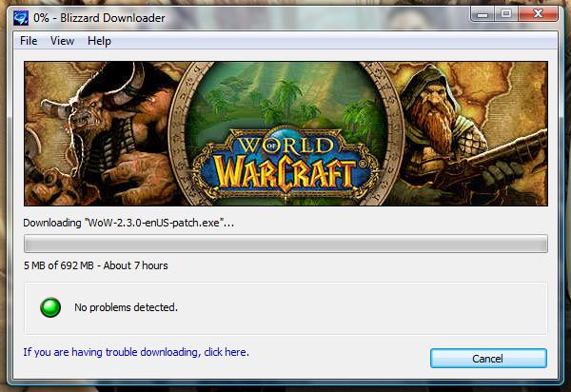Close the Blizzard Downloader window
This screenshot has height=392, width=571.
tap(538, 14)
